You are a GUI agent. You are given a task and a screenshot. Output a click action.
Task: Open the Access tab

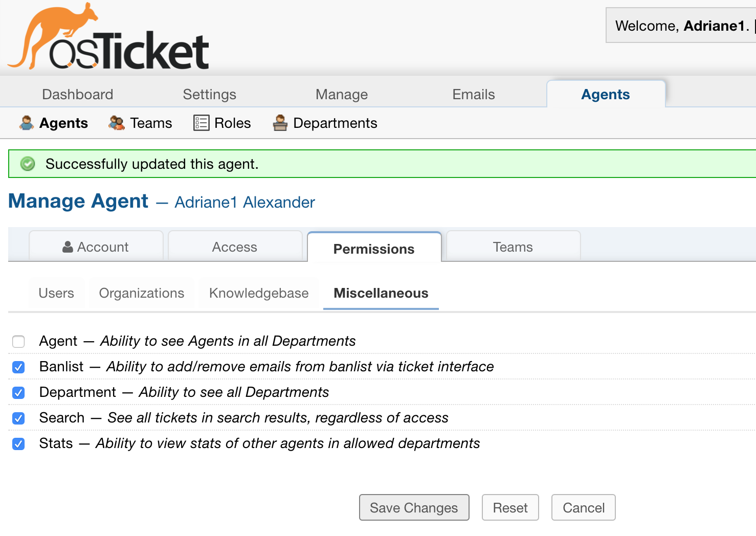(x=234, y=247)
